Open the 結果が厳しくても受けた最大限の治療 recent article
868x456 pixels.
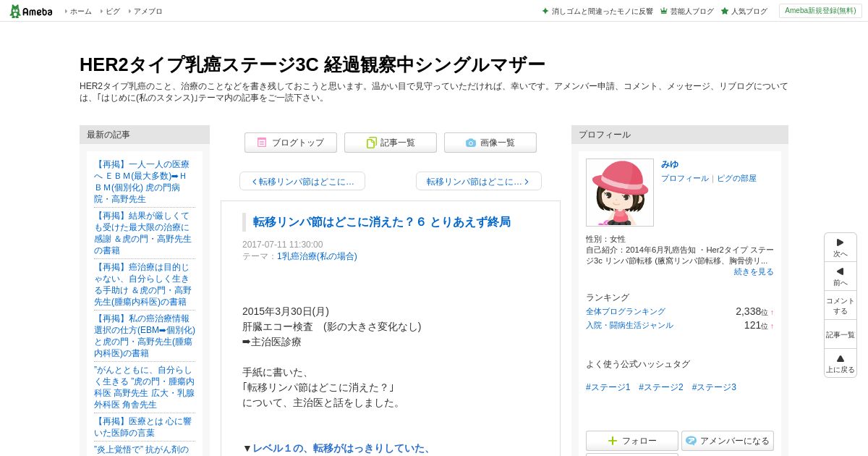[144, 233]
